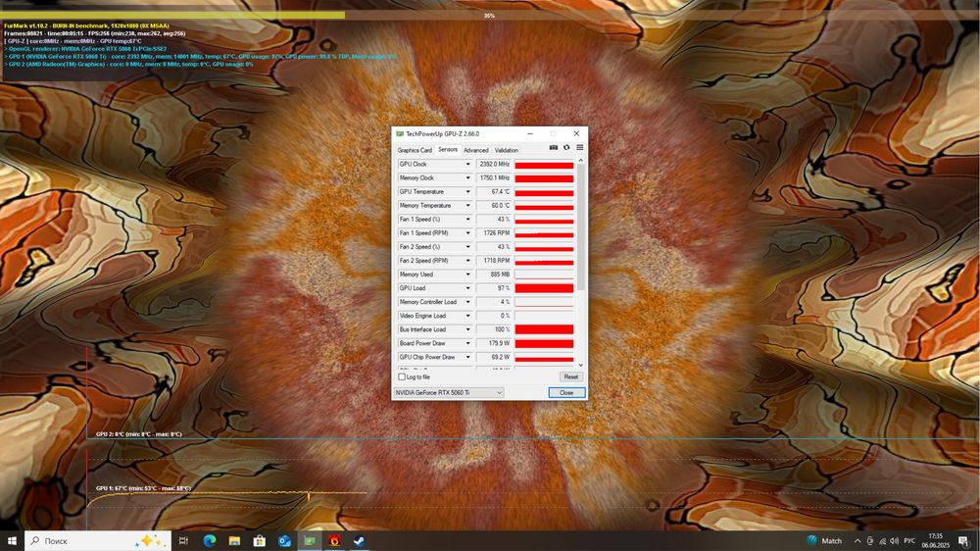Click the scroll down arrow in sensors list

[580, 366]
